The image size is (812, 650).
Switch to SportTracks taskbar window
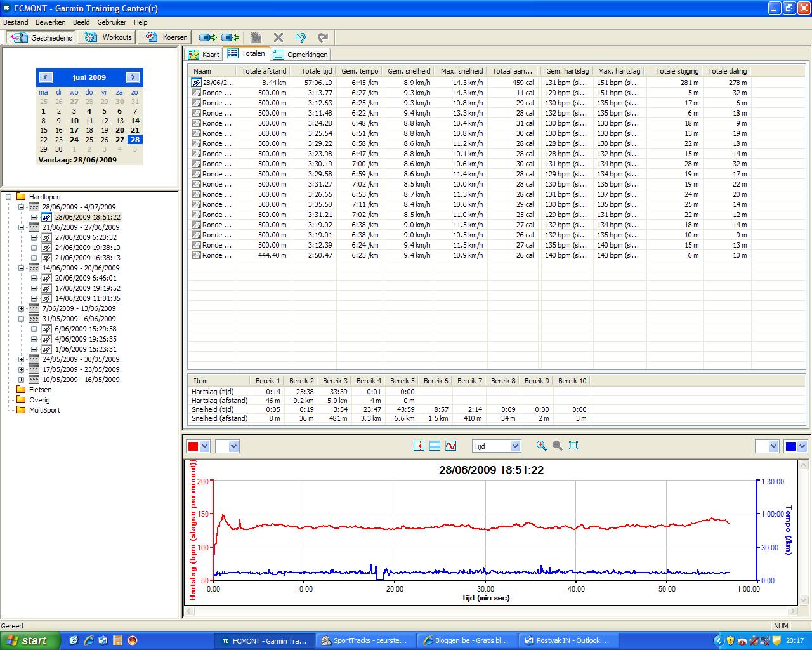(x=366, y=640)
